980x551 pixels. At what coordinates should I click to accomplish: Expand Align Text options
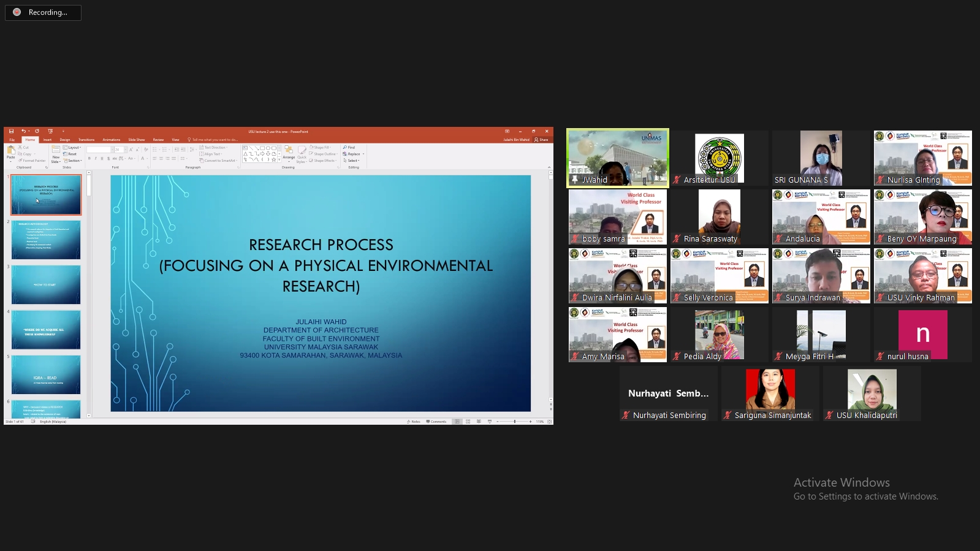[211, 154]
